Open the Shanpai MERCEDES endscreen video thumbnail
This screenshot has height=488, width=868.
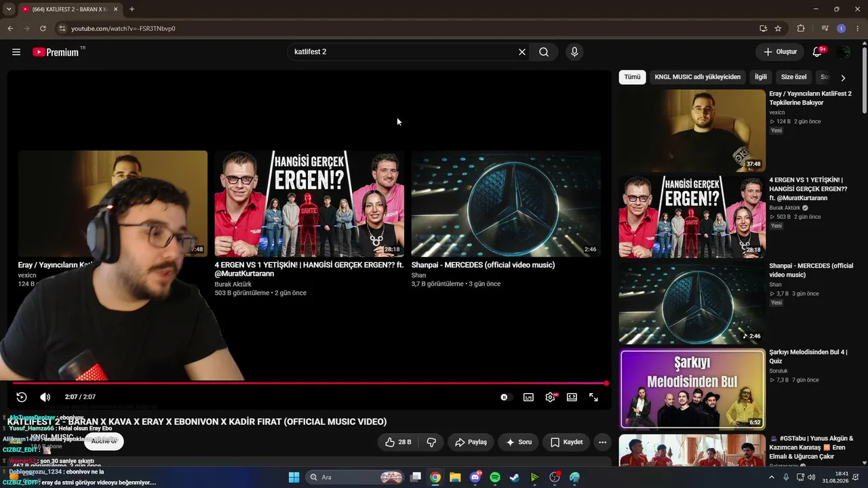pos(506,203)
